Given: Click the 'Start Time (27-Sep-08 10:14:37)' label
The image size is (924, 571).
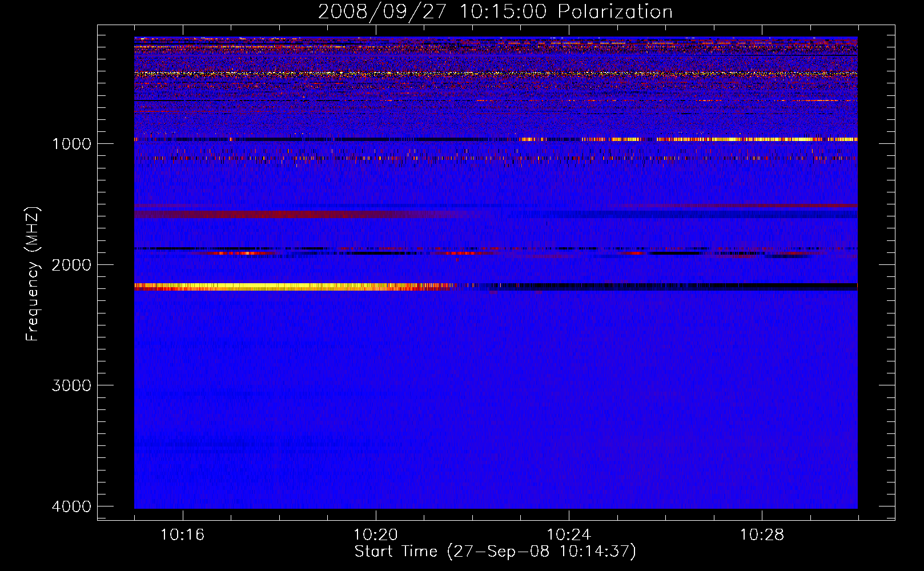Looking at the screenshot, I should point(495,552).
